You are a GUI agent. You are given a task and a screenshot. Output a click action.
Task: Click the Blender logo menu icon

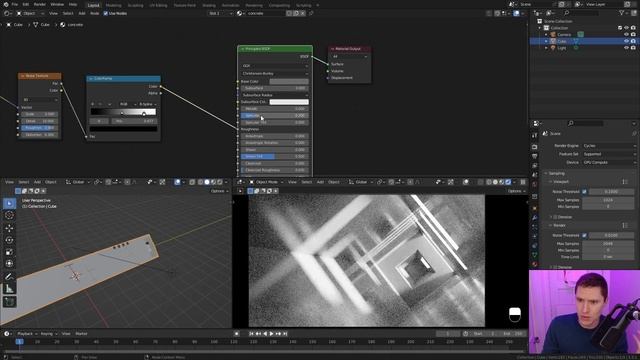click(x=5, y=4)
